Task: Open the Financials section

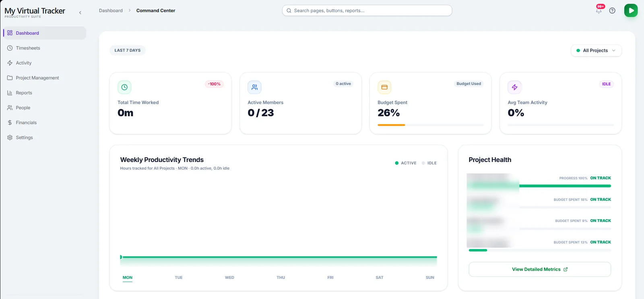Action: tap(44, 123)
